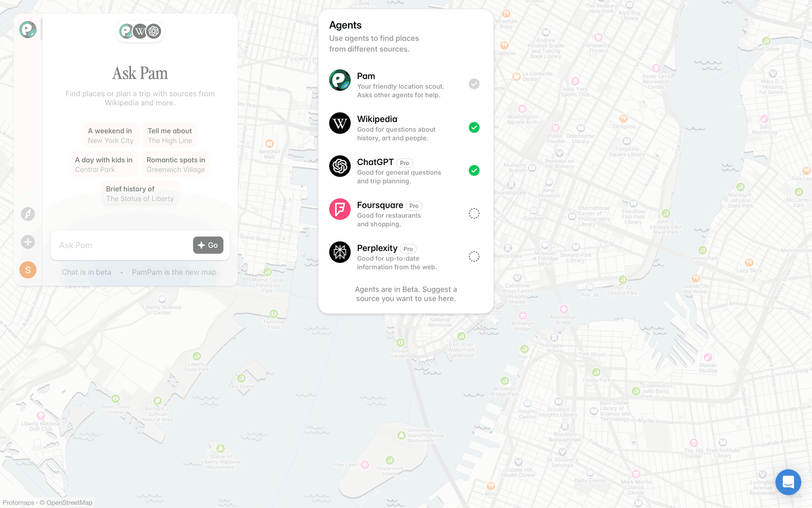The width and height of the screenshot is (812, 508).
Task: Click the Newport Mall map marker
Action: tap(269, 144)
